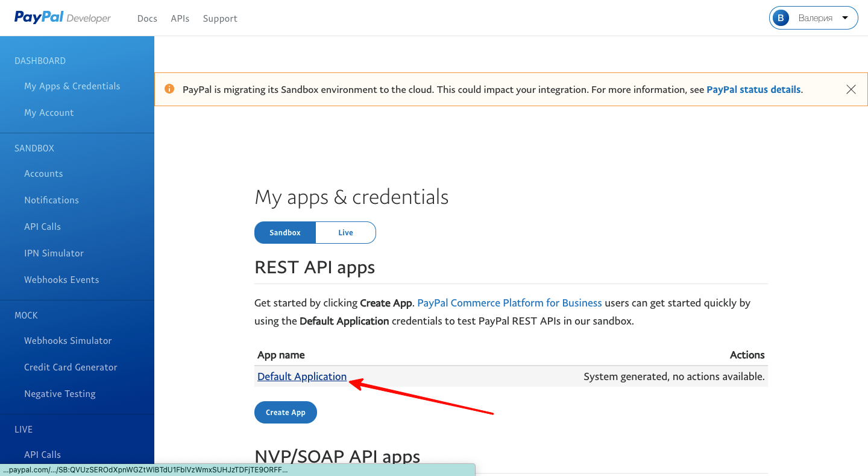Image resolution: width=868 pixels, height=476 pixels.
Task: Open Sandbox Accounts page
Action: (x=43, y=174)
